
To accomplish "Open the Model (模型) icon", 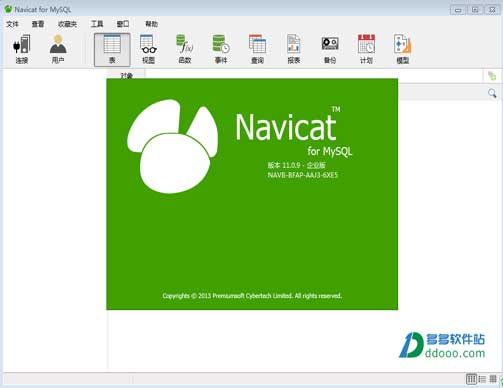I will point(403,49).
